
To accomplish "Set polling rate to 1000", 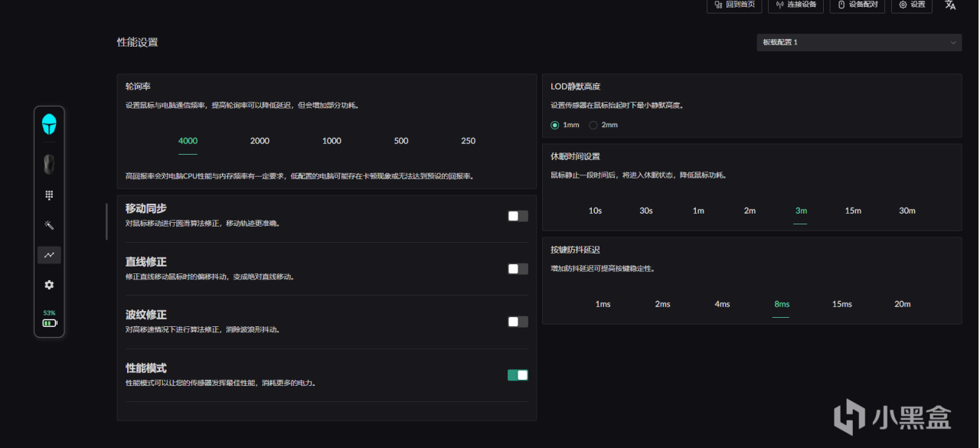I will tap(332, 141).
